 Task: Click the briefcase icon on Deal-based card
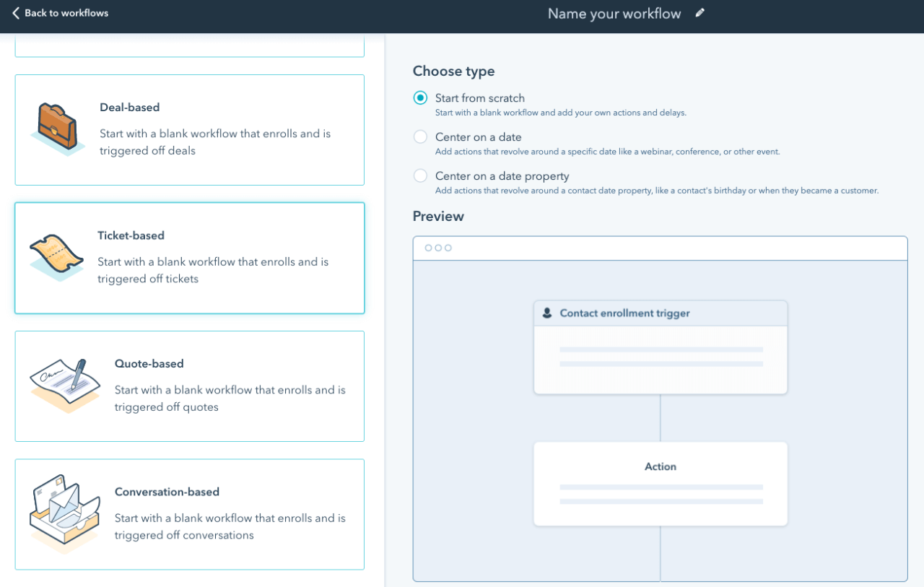(x=56, y=129)
